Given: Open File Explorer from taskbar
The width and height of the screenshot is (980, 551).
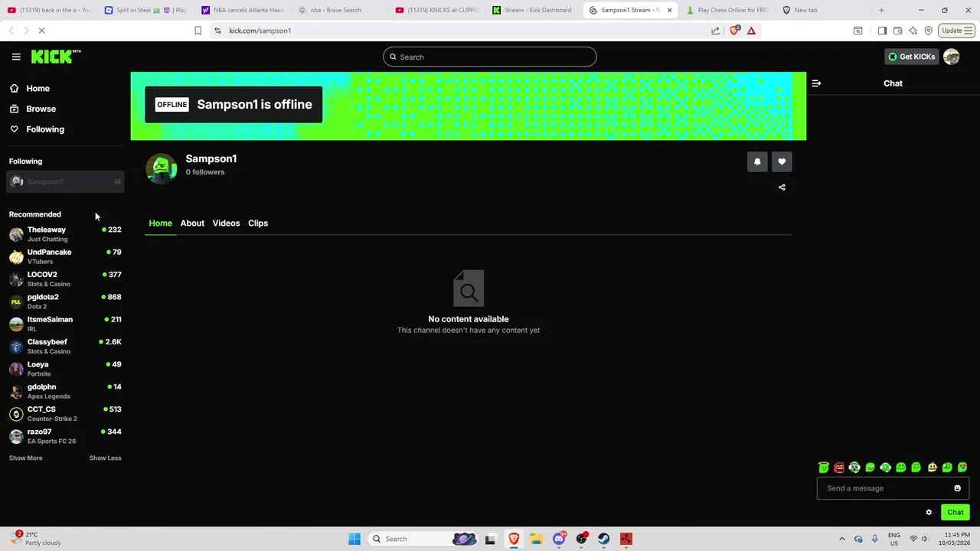Looking at the screenshot, I should [x=536, y=539].
